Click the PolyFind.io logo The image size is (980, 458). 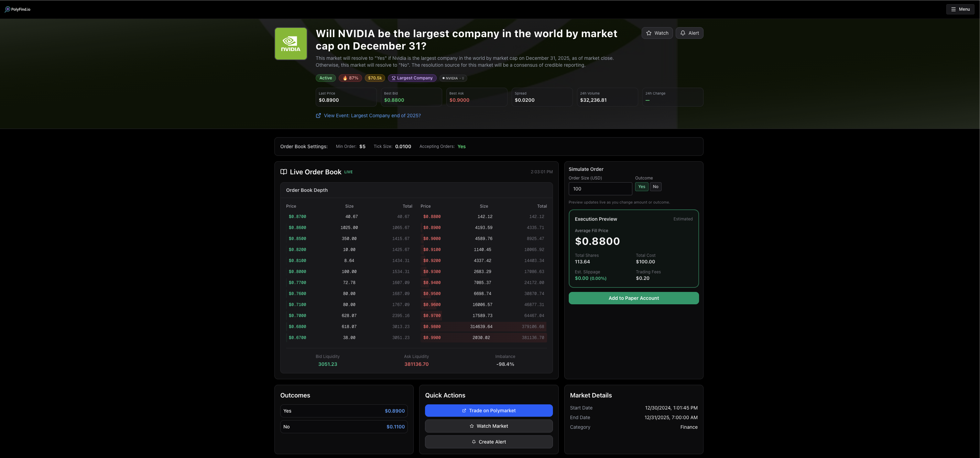pyautogui.click(x=18, y=9)
